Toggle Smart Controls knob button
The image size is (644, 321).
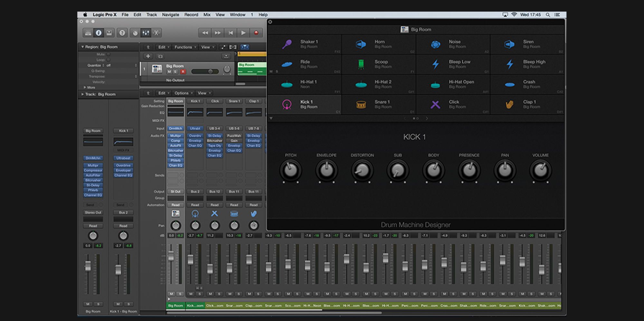point(135,33)
